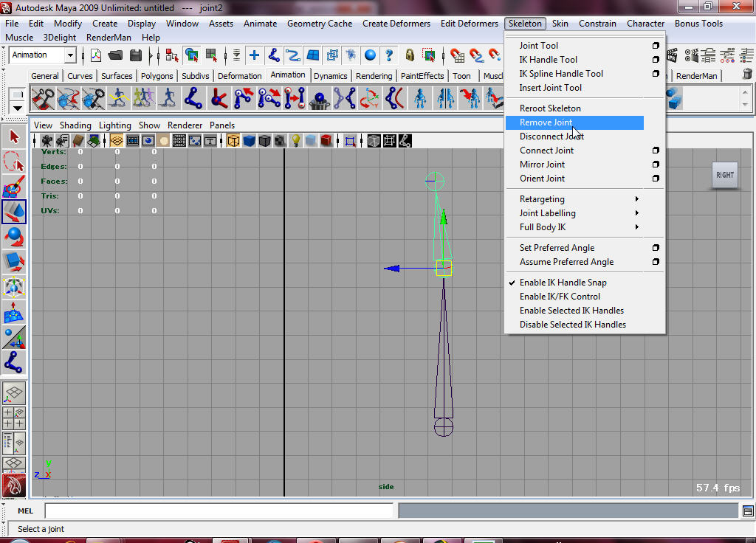This screenshot has height=543, width=756.
Task: Select the Move tool in toolbox
Action: tap(14, 212)
